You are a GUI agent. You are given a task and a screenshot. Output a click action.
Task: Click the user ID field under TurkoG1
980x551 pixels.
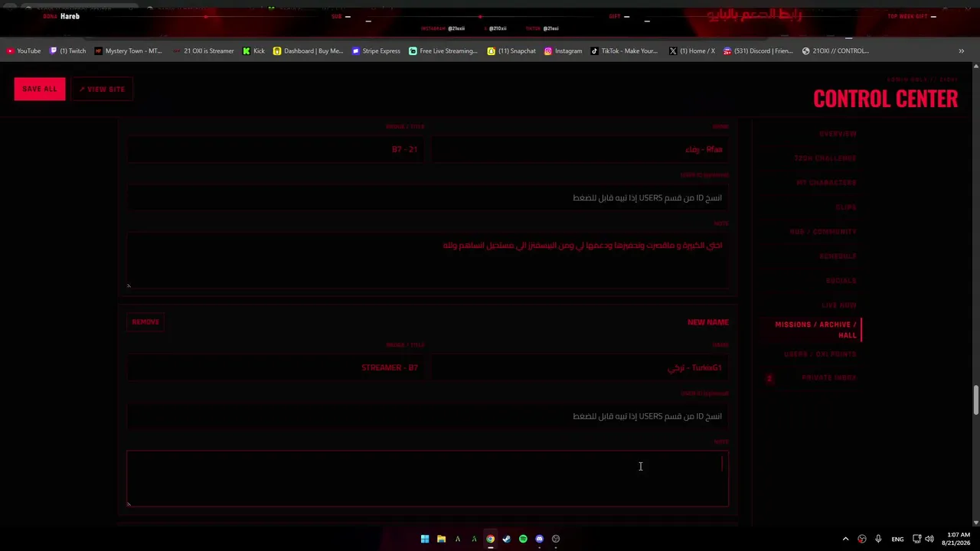pos(428,416)
